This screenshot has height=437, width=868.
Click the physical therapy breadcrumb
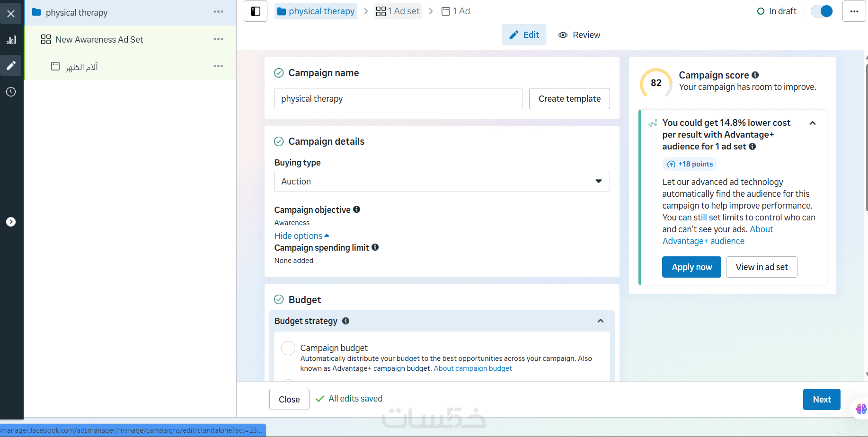316,11
